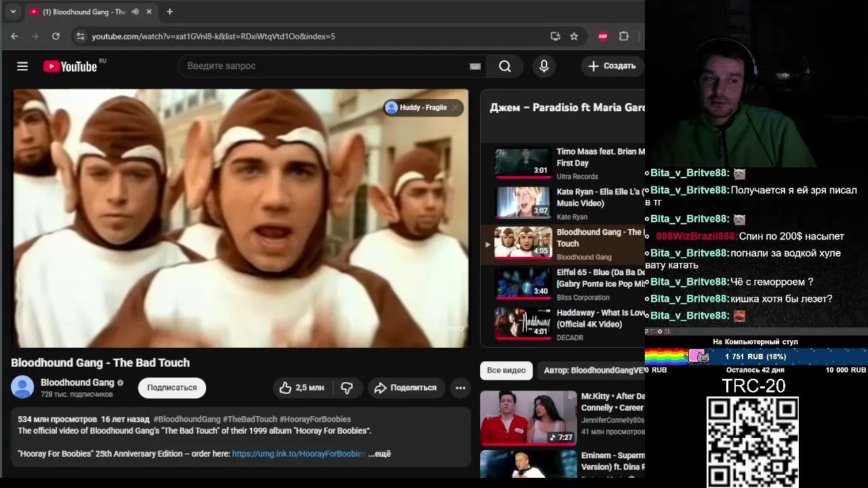The image size is (868, 488).
Task: Dislike the video with thumbs down
Action: point(347,388)
